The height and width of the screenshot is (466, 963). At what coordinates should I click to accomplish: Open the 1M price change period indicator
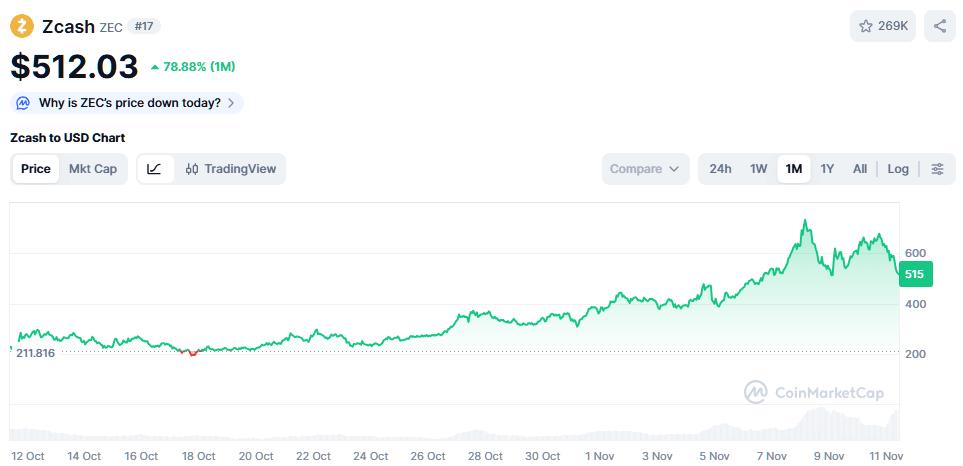tap(193, 67)
